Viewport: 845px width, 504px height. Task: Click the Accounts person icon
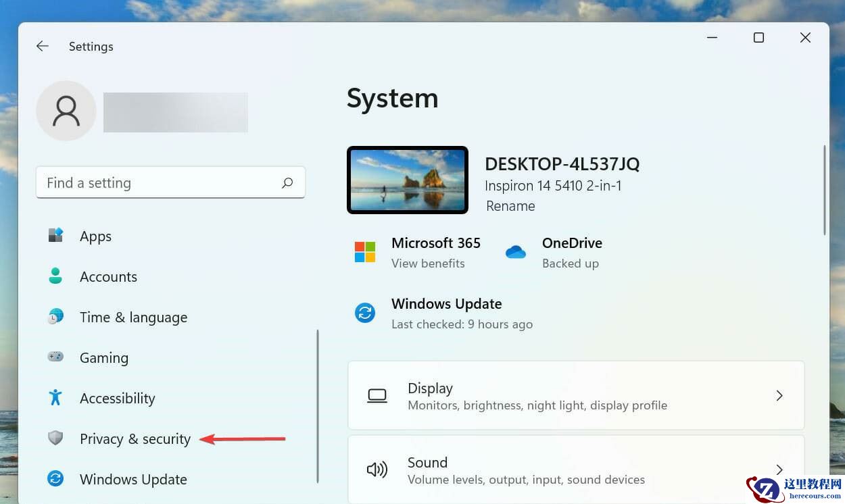[x=55, y=276]
